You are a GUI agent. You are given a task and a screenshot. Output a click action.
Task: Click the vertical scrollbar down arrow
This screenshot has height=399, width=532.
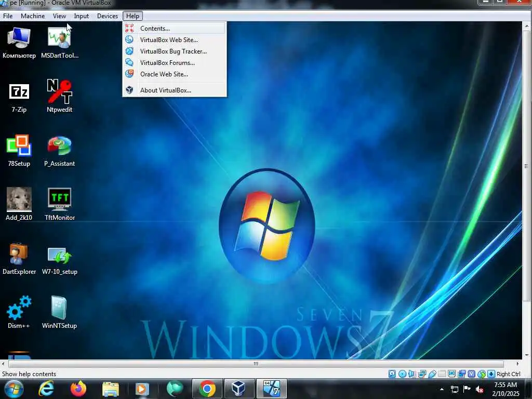tap(527, 355)
